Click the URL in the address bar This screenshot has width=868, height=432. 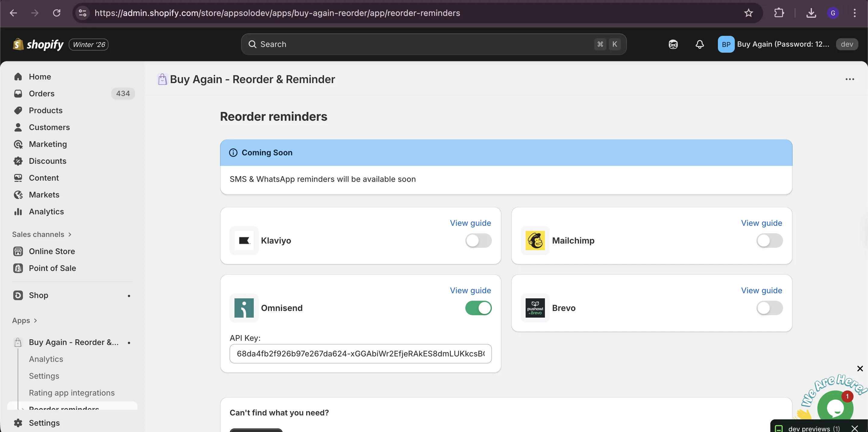coord(277,13)
